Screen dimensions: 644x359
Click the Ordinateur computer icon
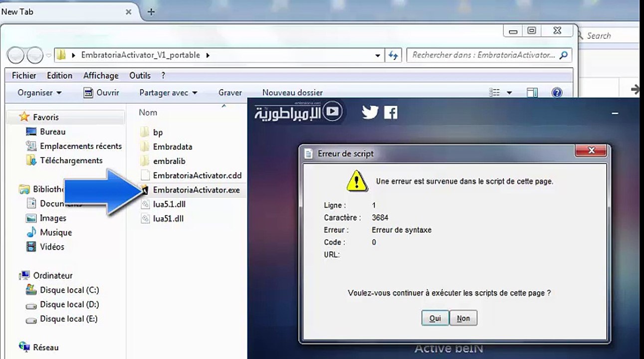coord(24,276)
